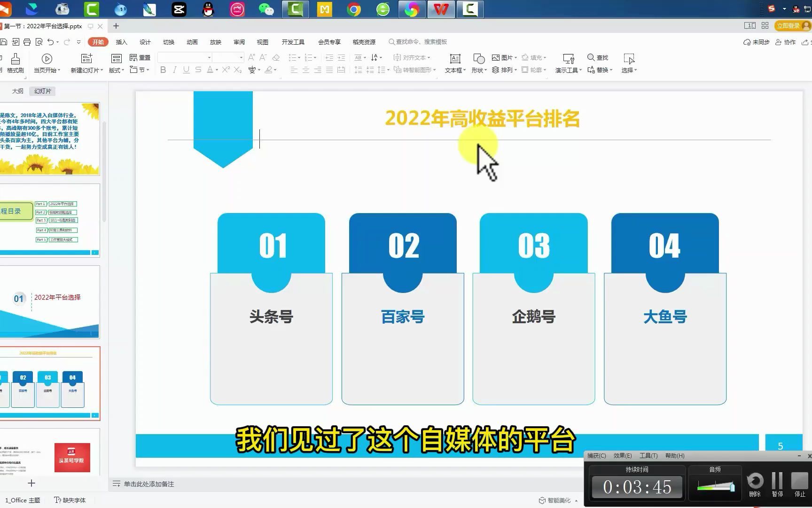812x508 pixels.
Task: Select left text alignment
Action: coord(294,70)
